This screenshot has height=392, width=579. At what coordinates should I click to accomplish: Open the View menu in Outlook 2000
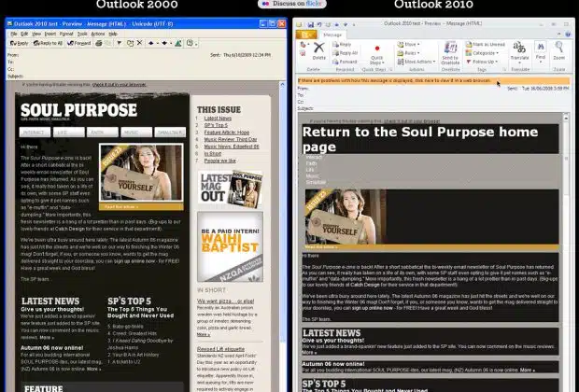(36, 34)
